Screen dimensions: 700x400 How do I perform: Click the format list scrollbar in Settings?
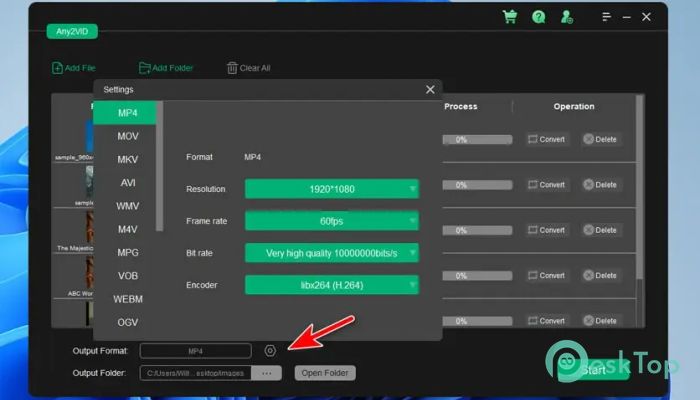point(159,166)
